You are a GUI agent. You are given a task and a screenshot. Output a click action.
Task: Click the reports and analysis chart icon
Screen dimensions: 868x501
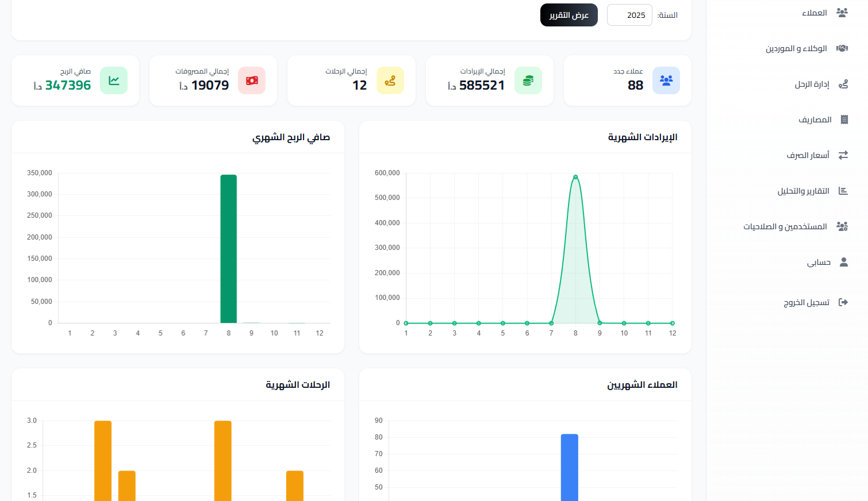[x=843, y=191]
